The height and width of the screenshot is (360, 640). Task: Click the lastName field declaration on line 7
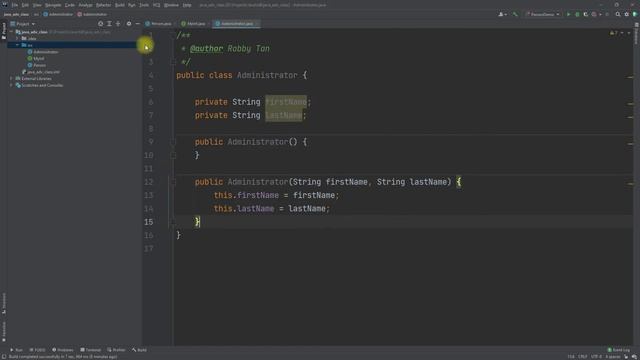click(284, 116)
